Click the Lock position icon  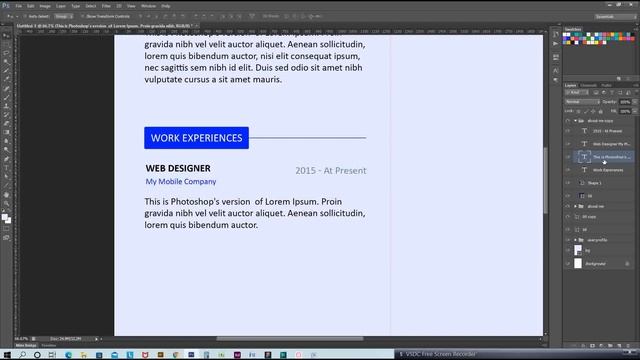(593, 111)
